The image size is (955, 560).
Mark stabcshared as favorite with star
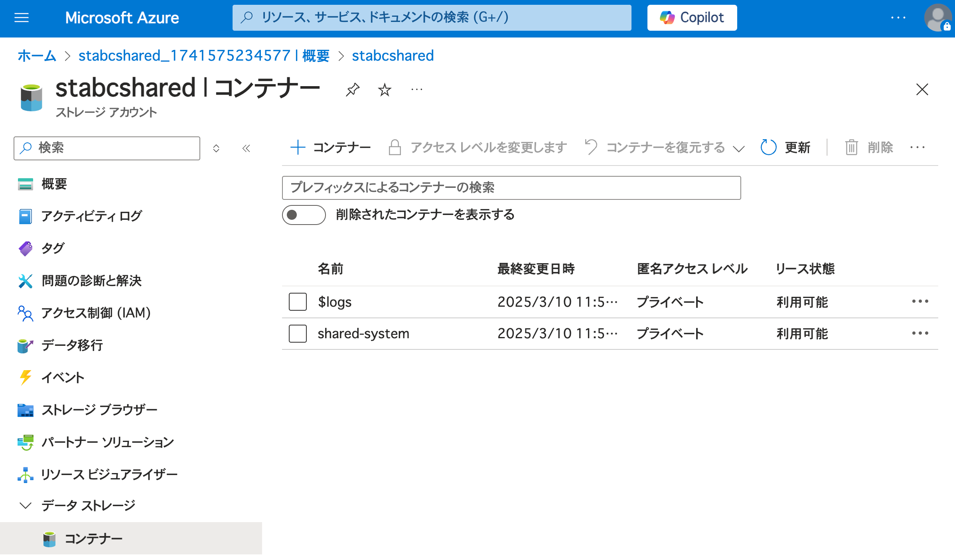click(x=385, y=90)
